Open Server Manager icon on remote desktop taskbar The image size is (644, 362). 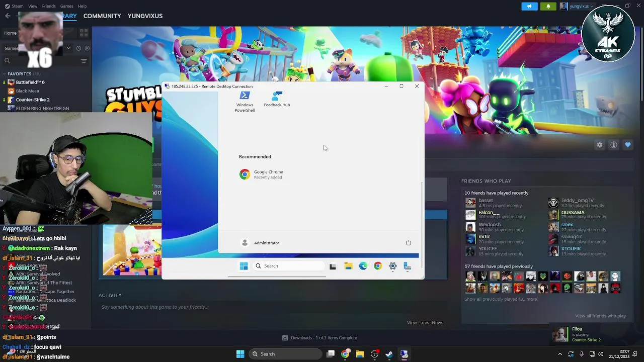click(x=408, y=266)
